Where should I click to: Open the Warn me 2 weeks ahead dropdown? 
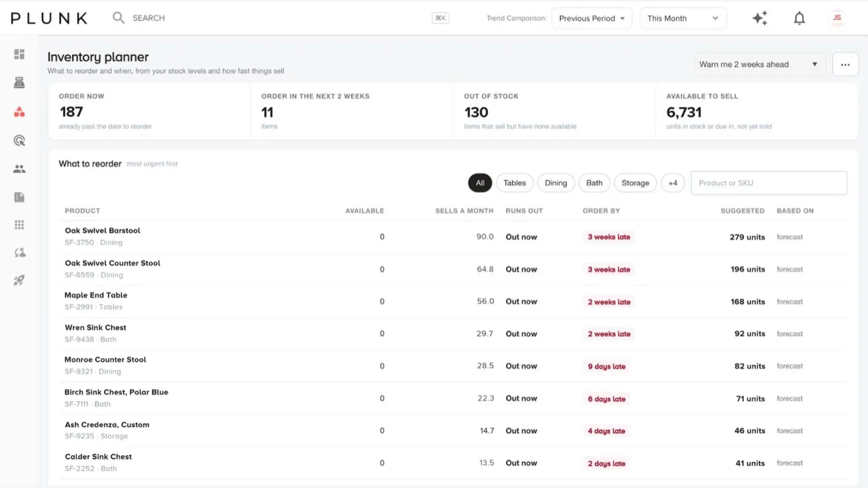click(759, 64)
